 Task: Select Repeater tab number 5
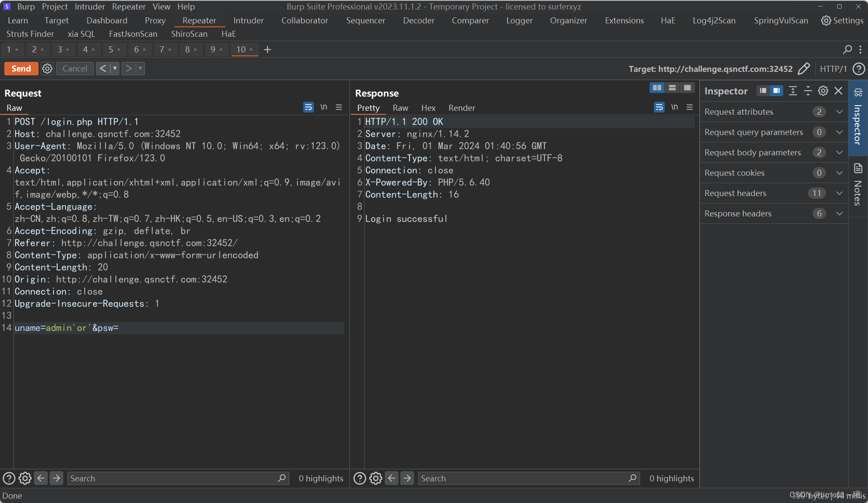[111, 49]
